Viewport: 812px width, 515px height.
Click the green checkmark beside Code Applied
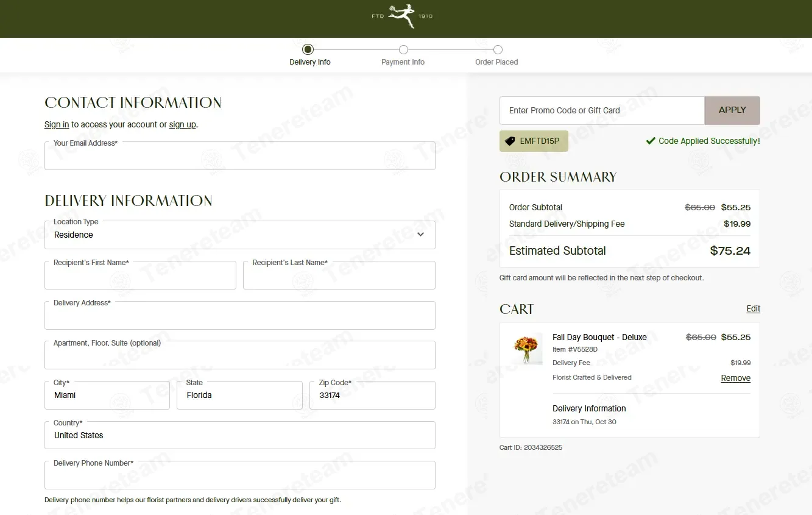(651, 141)
